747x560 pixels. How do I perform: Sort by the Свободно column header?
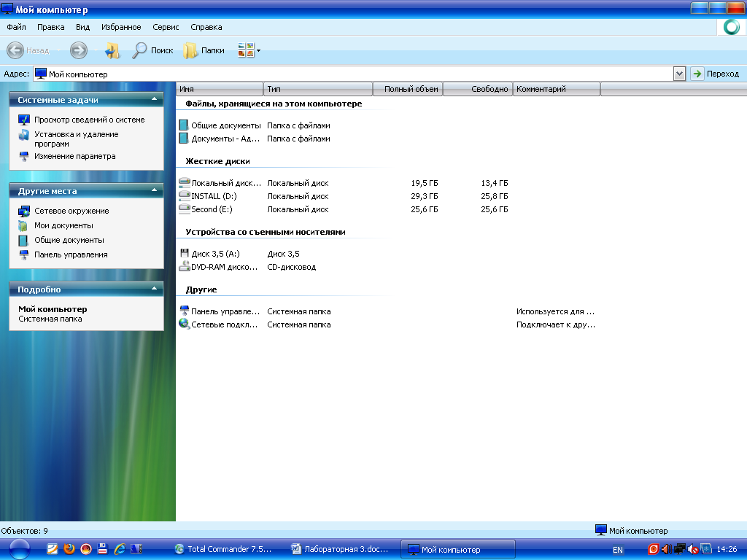coord(478,89)
